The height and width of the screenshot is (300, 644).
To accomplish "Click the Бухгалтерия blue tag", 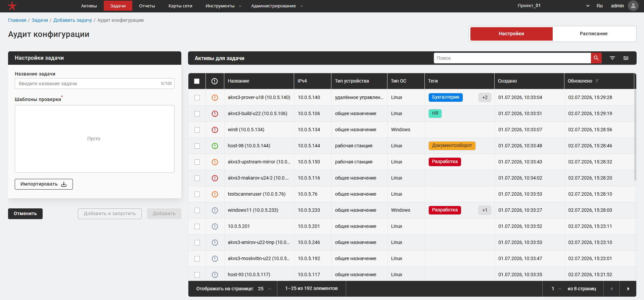I will [x=446, y=97].
